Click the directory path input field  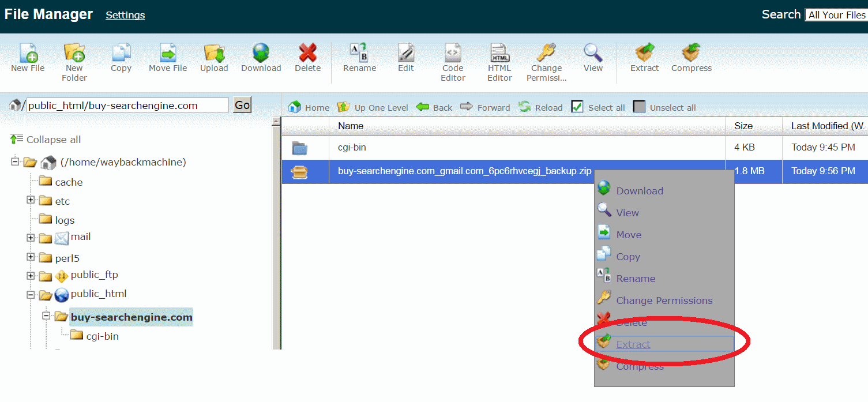click(127, 105)
